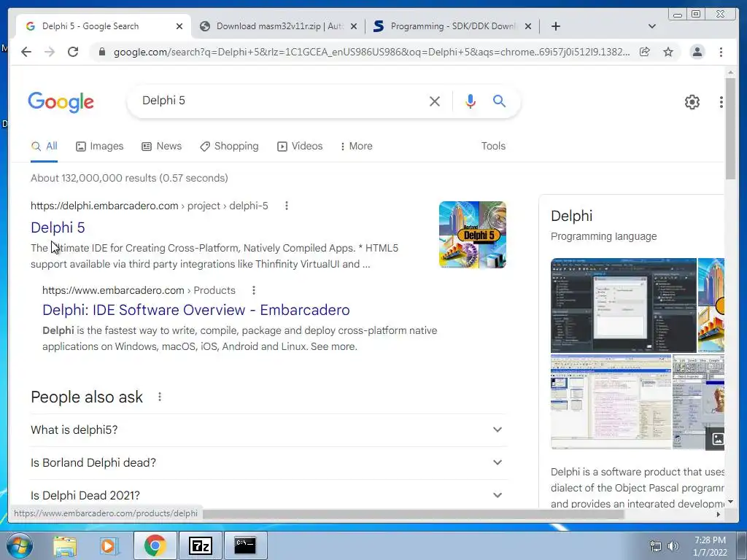Open the search Tools options
Viewport: 747px width, 560px height.
coord(493,146)
